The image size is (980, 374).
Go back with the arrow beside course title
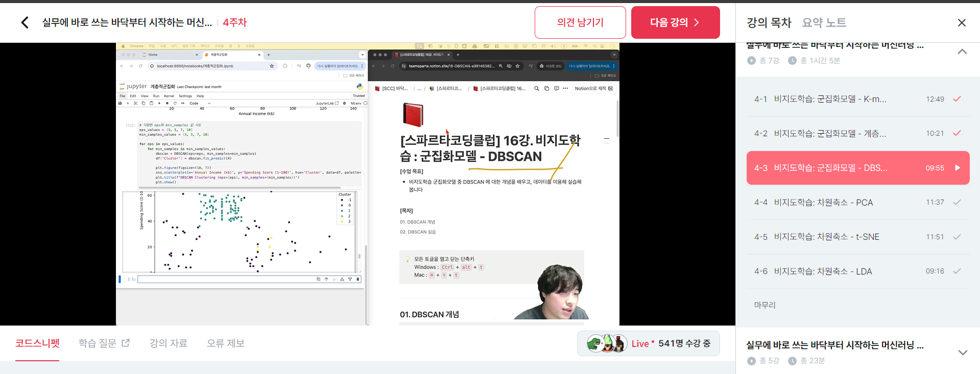[x=25, y=22]
